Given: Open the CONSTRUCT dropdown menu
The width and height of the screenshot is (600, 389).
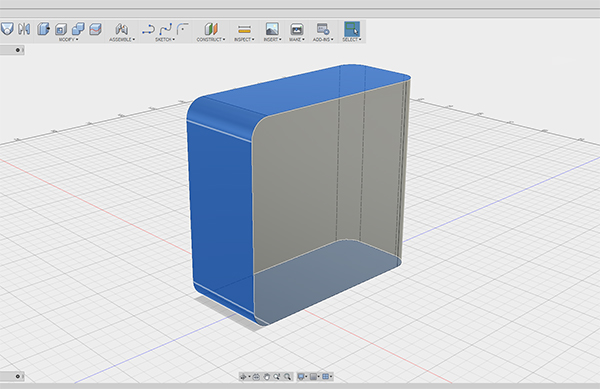Looking at the screenshot, I should [x=211, y=39].
